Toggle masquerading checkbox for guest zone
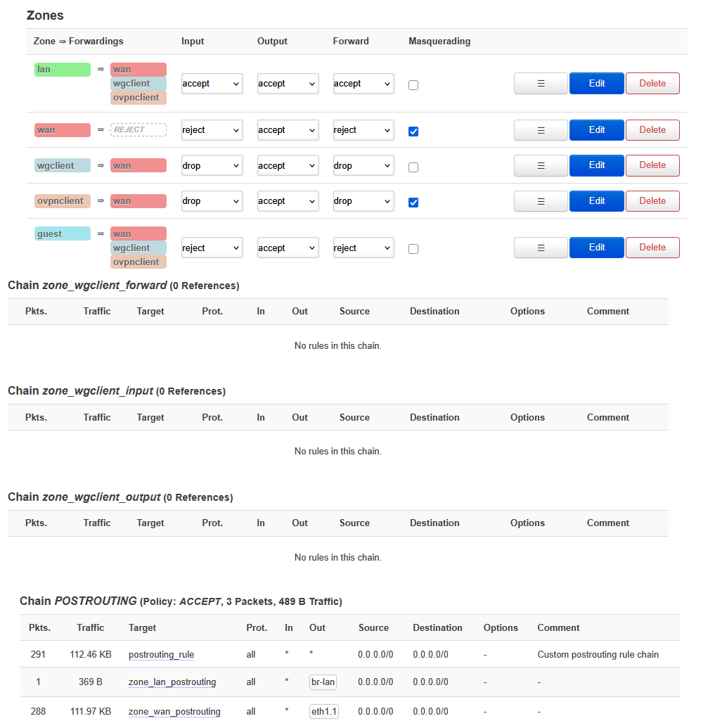 click(413, 249)
